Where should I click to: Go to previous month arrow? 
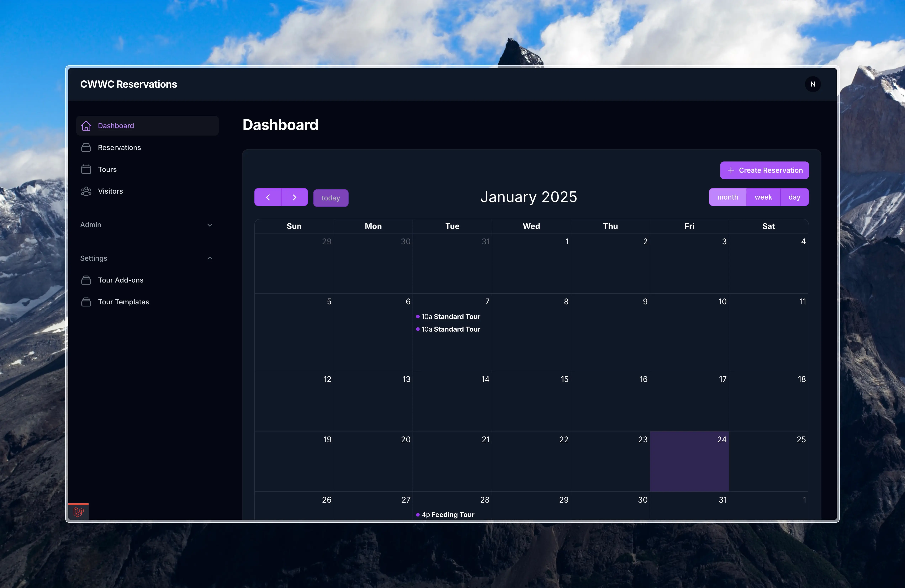click(268, 197)
